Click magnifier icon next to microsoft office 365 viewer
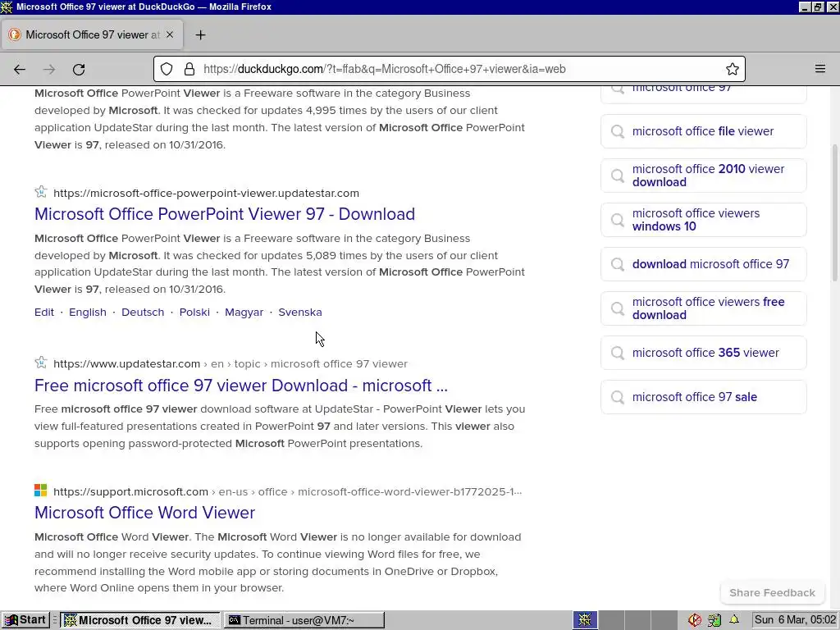The height and width of the screenshot is (630, 840). [x=618, y=353]
